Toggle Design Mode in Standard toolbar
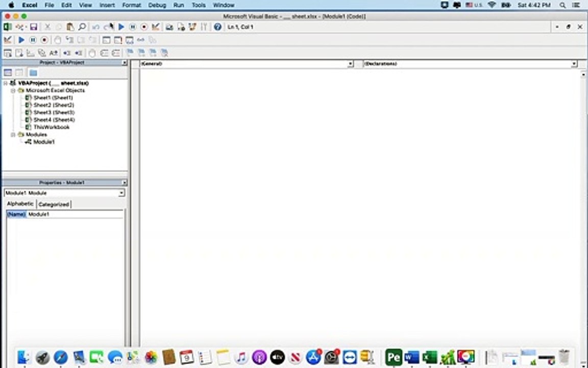588x368 pixels. pos(156,27)
